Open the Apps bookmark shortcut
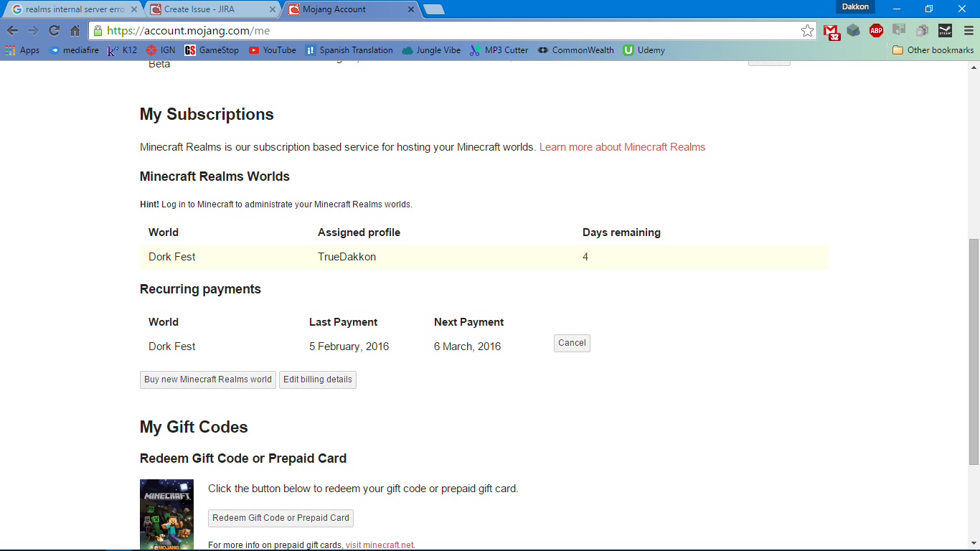This screenshot has width=980, height=551. coord(22,50)
